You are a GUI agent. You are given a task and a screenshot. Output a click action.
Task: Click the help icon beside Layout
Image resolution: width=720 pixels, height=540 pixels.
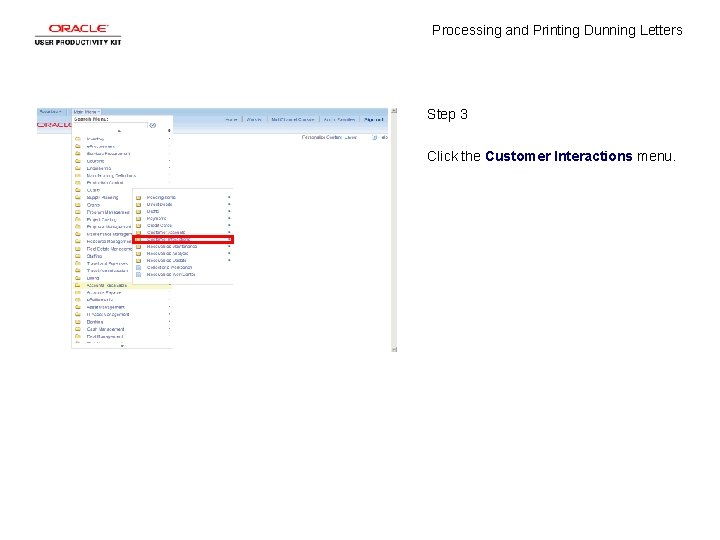[375, 137]
